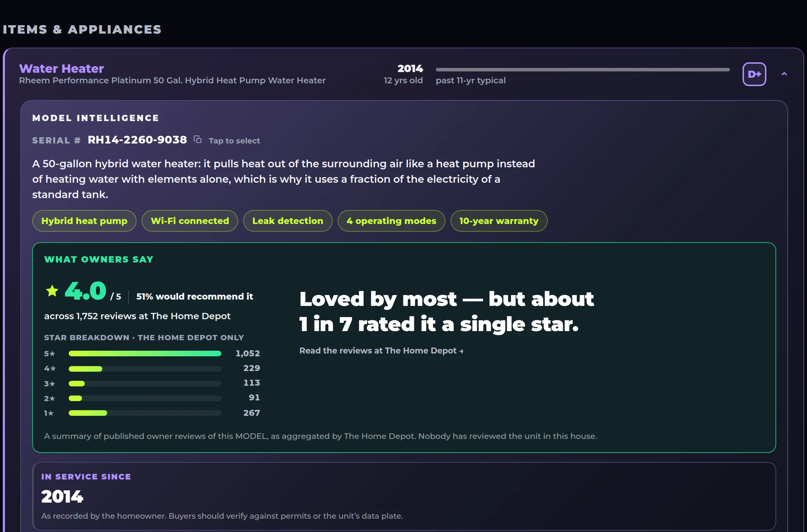The width and height of the screenshot is (807, 532).
Task: Click the 4-star rating bar
Action: point(145,369)
